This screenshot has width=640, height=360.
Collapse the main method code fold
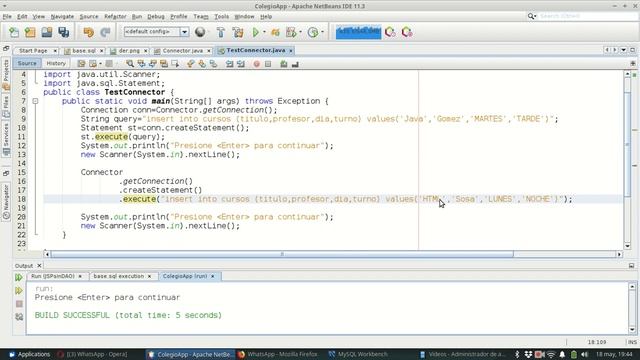pos(36,101)
